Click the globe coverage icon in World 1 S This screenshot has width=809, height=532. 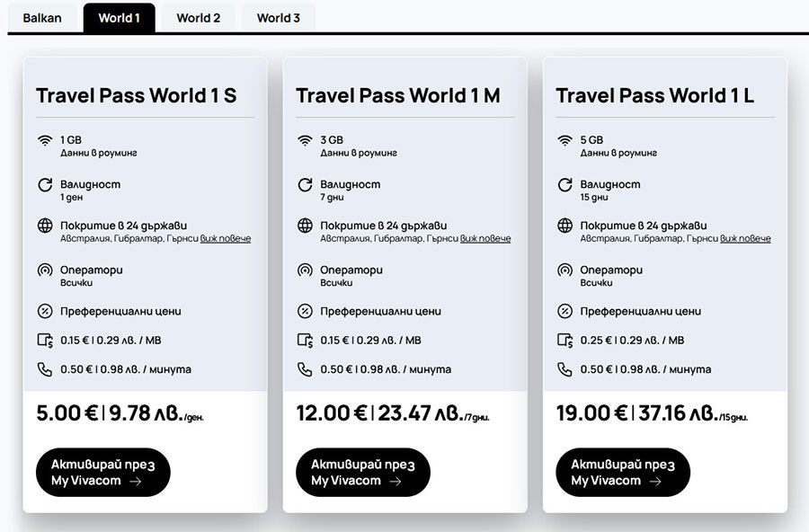click(x=45, y=226)
